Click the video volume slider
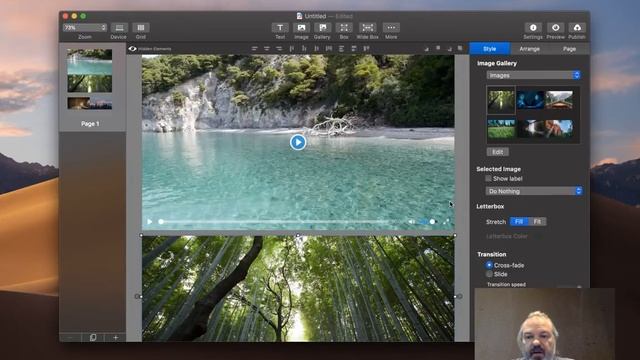 (x=428, y=222)
